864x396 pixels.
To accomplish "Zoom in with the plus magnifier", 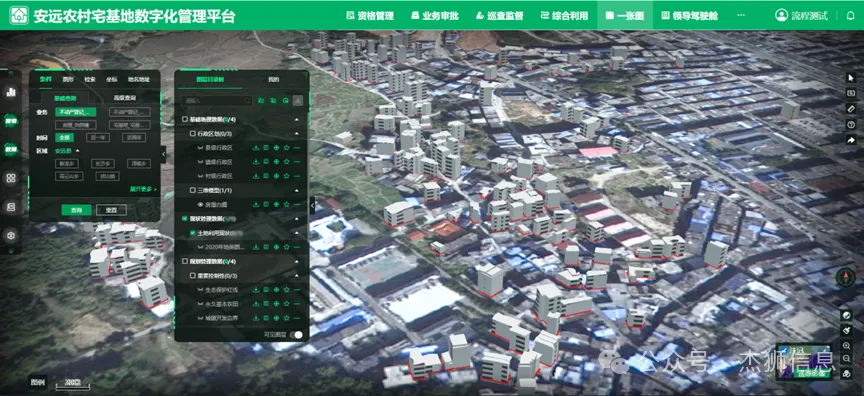I will pos(846,345).
